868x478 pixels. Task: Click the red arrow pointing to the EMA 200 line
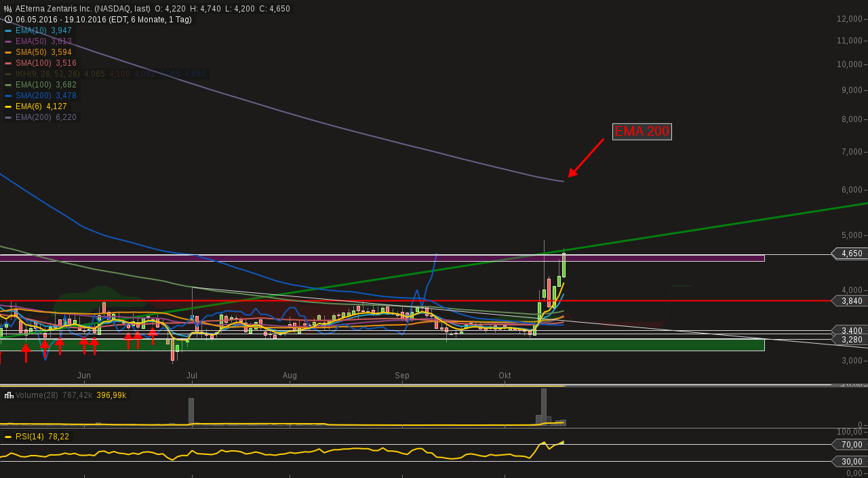click(x=586, y=158)
